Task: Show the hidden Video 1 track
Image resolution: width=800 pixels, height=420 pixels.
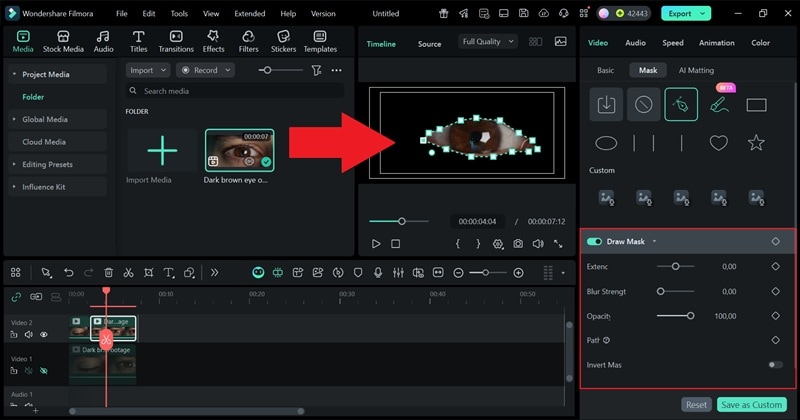Action: 44,371
